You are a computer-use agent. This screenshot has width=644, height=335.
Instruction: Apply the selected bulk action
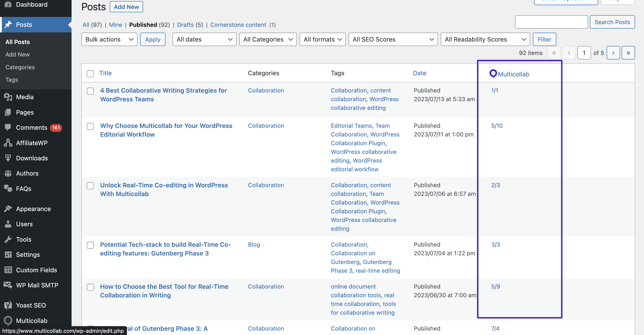coord(153,40)
